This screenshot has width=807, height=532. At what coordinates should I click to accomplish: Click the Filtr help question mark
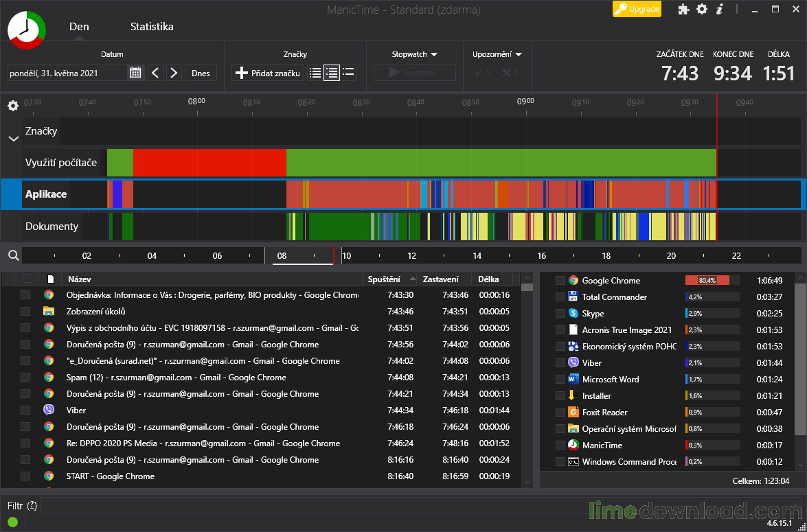(32, 506)
